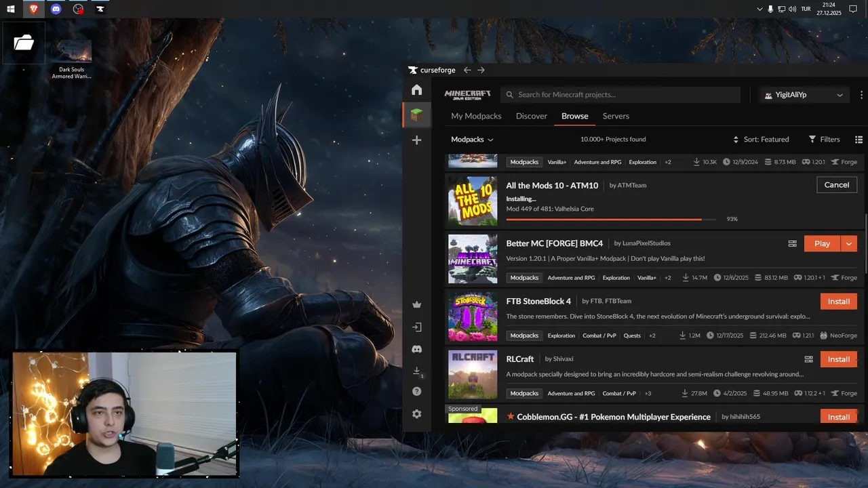Screen dimensions: 868x488
Task: Click the microphone icon in system tray
Action: pyautogui.click(x=770, y=9)
